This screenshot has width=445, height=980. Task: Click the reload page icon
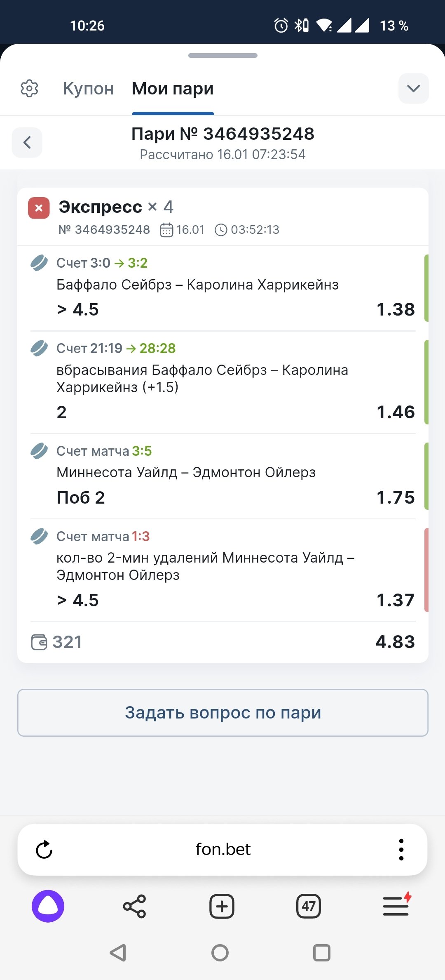pyautogui.click(x=44, y=850)
